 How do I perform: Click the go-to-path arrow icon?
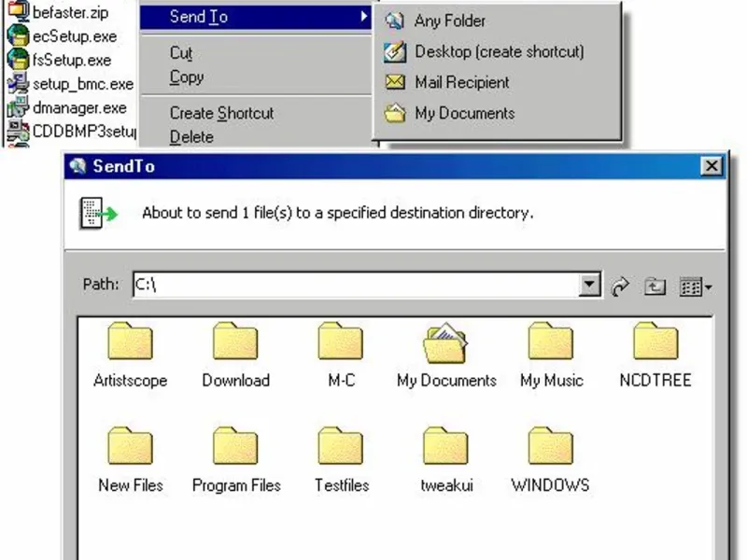[620, 287]
